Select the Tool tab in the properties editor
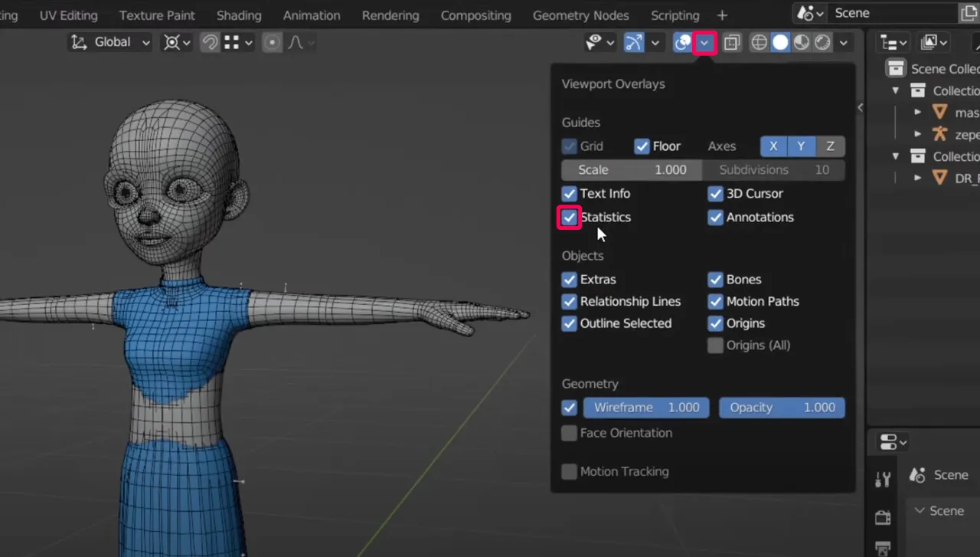Viewport: 980px width, 557px height. click(x=882, y=477)
